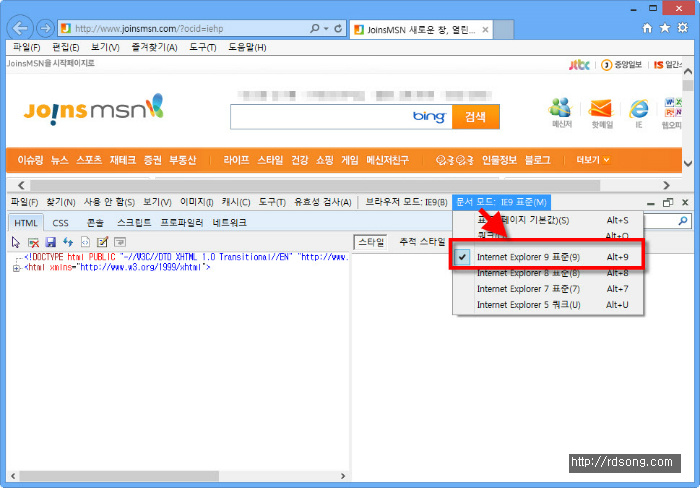Toggle word wrap icon in HTML toolbar

point(120,242)
